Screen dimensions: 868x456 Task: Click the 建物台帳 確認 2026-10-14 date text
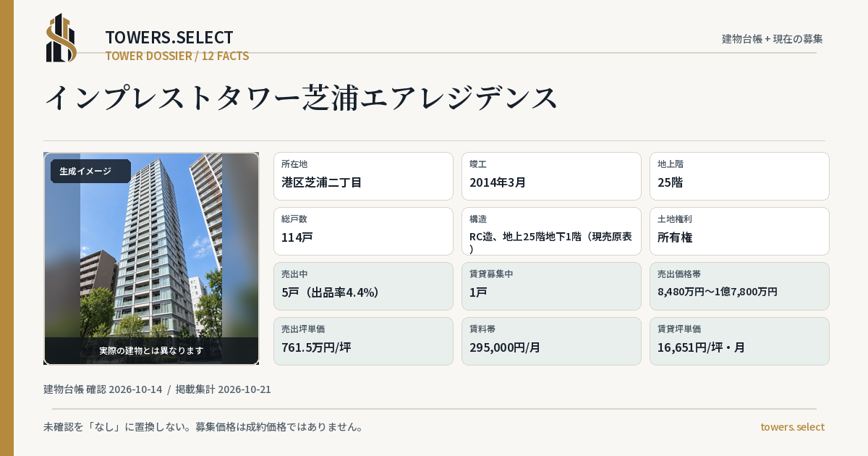click(103, 389)
